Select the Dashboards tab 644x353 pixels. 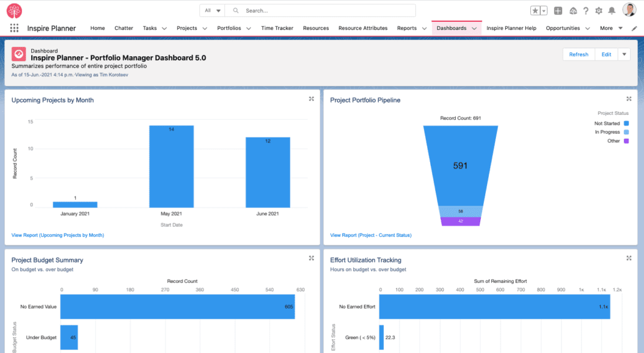coord(451,28)
